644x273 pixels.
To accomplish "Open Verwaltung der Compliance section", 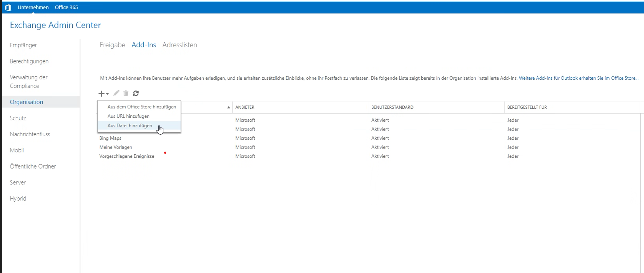I will click(29, 82).
